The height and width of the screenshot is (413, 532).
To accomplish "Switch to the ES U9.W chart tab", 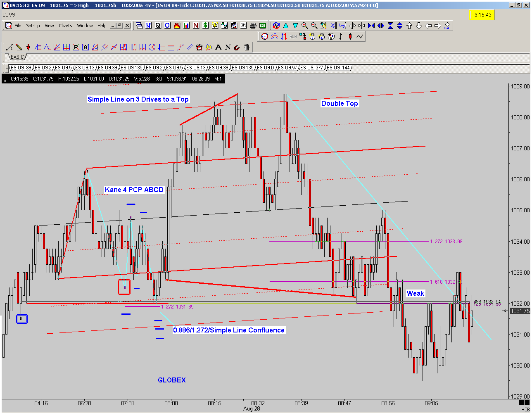I will pyautogui.click(x=287, y=68).
